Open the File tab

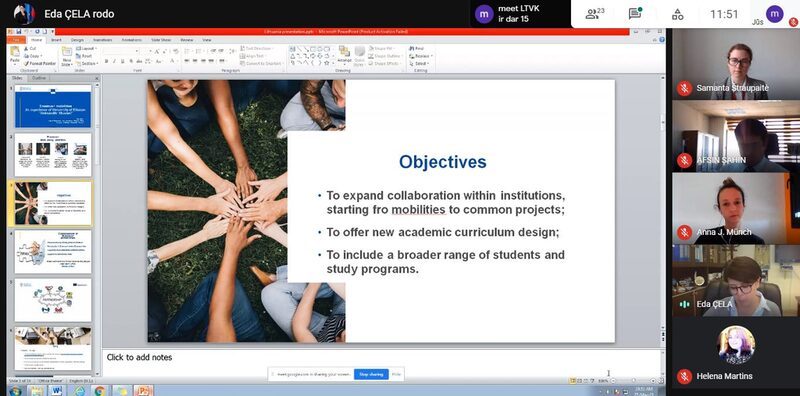coord(16,39)
